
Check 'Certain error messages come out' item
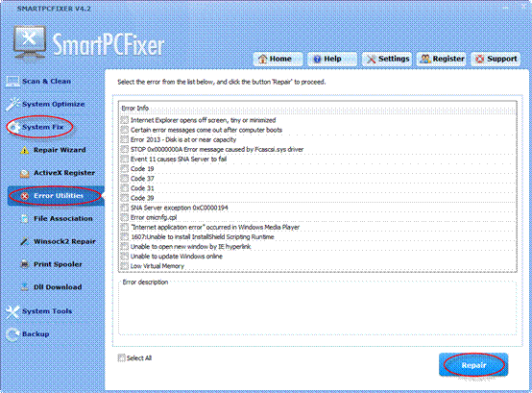pos(125,130)
